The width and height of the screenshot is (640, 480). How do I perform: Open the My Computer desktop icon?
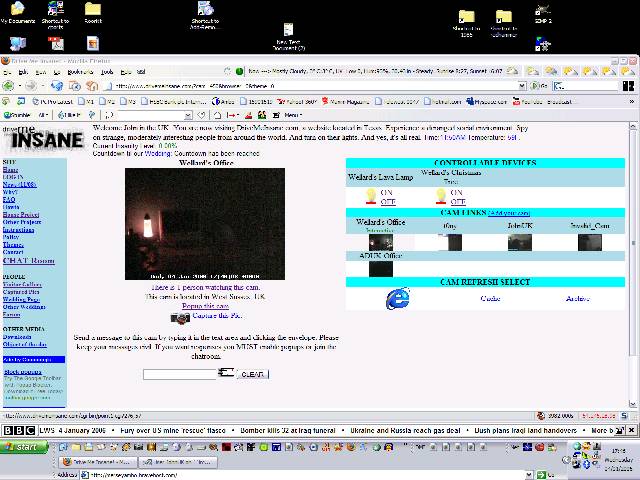(x=18, y=44)
